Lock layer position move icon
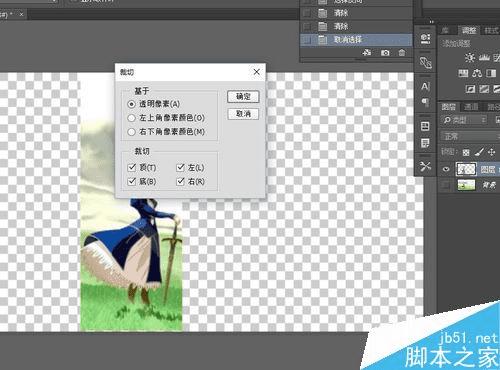The height and width of the screenshot is (370, 500). [492, 153]
